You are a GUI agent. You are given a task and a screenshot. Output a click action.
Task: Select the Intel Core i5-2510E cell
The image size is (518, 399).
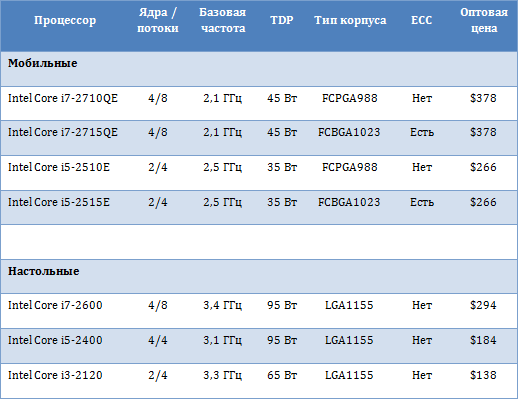(59, 167)
